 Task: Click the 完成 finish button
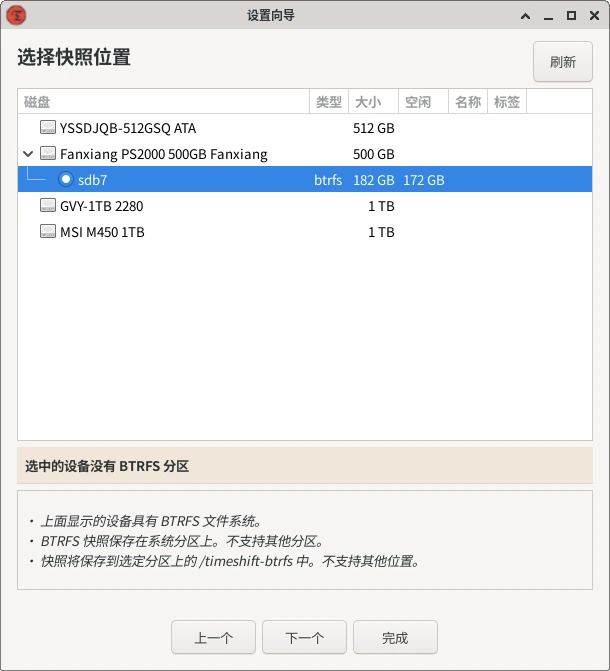coord(395,638)
